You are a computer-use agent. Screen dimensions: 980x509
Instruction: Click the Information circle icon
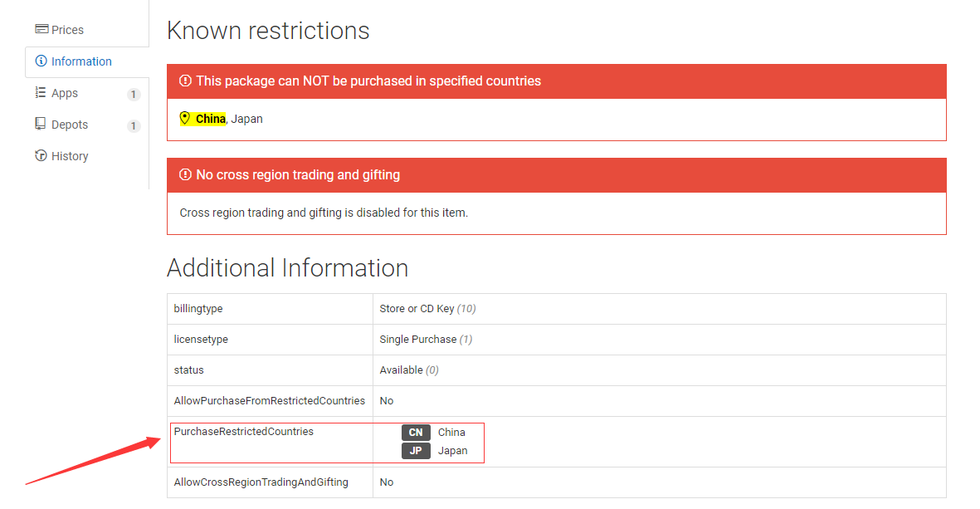click(x=41, y=61)
